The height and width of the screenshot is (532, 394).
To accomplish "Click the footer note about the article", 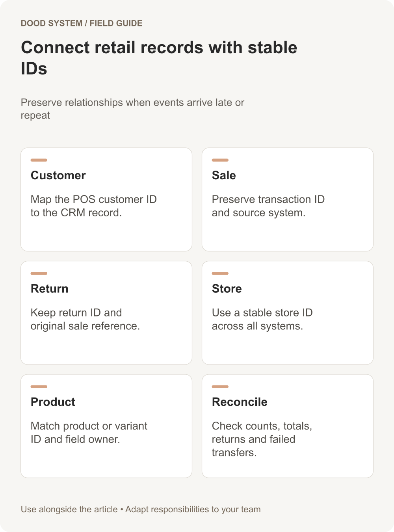I will [x=141, y=509].
